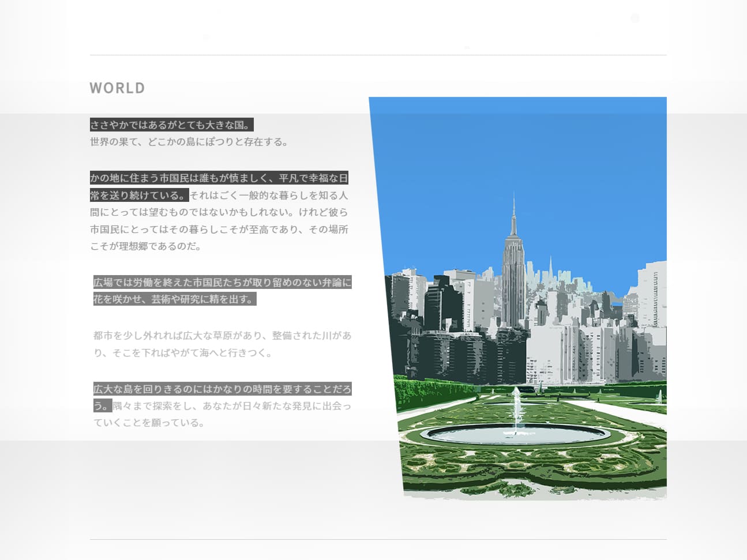This screenshot has height=560, width=747.
Task: Click the city skyline and fountain illustration
Action: [x=518, y=298]
